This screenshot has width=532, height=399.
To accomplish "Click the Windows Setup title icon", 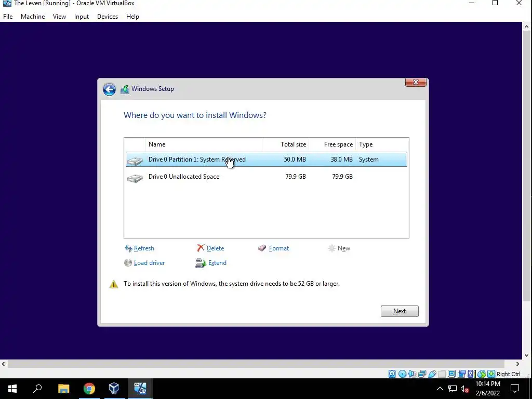I will coord(125,89).
